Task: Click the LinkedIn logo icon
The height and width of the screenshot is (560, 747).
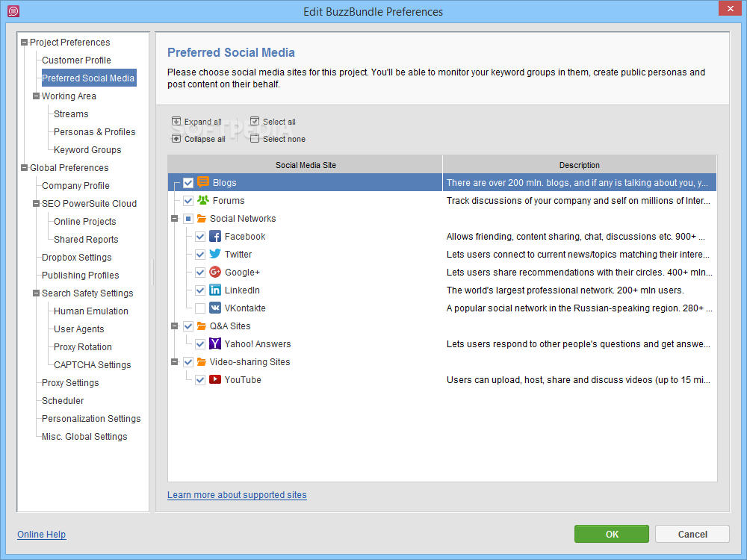Action: 215,290
